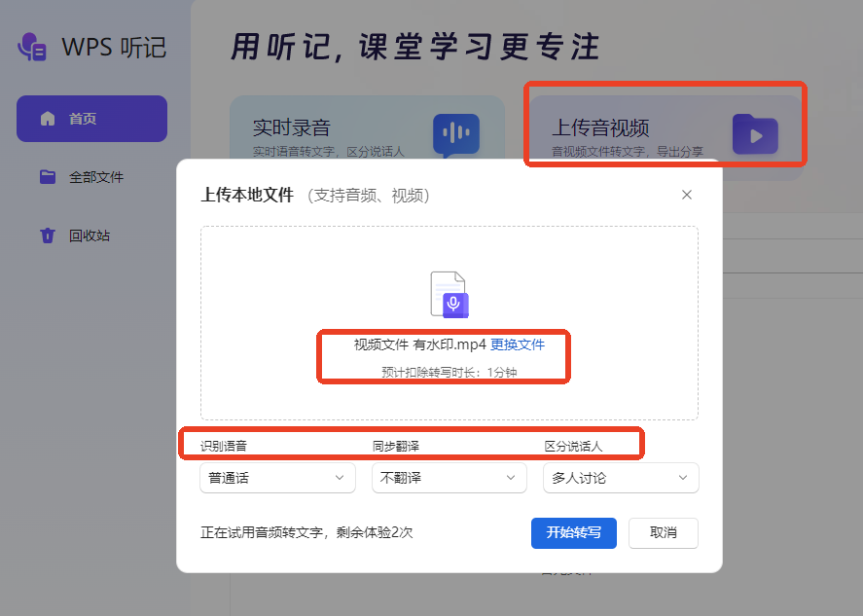
Task: Click the uploaded file microphone document icon
Action: click(449, 295)
